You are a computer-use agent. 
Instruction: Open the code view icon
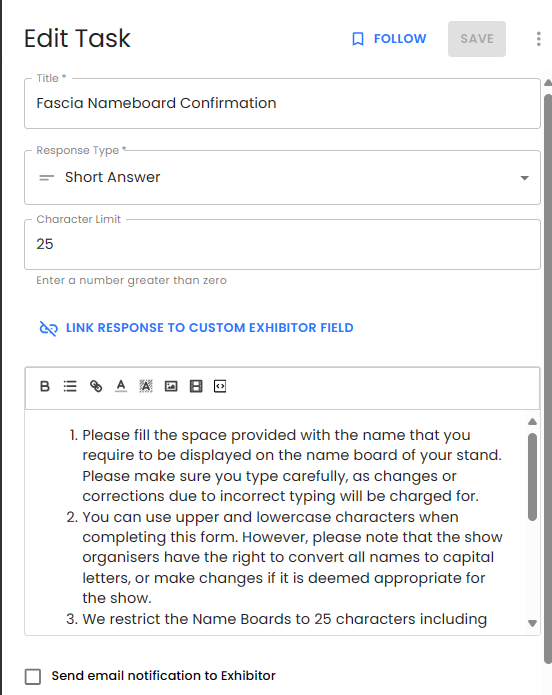point(220,387)
